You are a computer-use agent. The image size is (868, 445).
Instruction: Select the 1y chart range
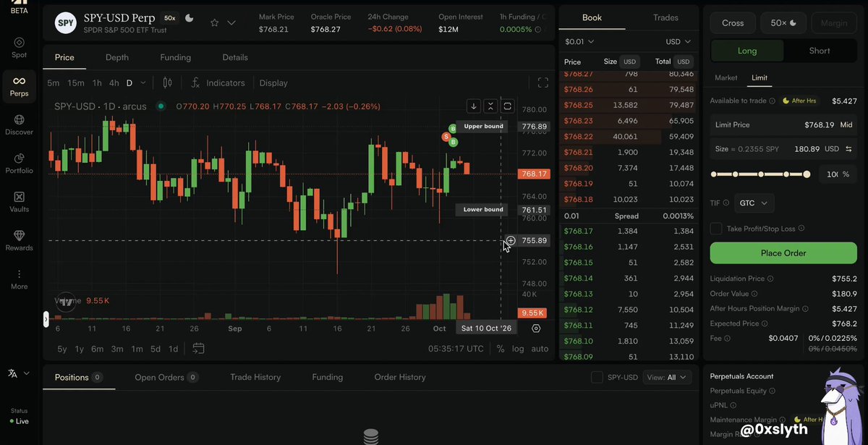click(80, 349)
